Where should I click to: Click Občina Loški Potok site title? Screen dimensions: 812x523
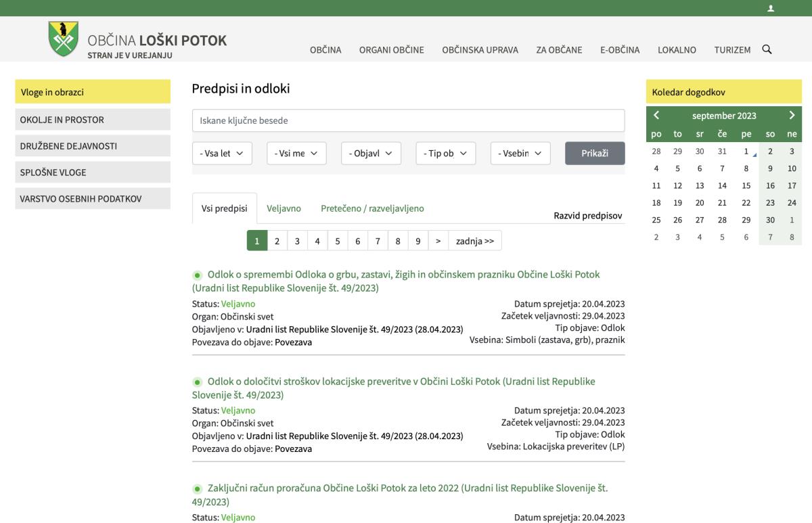pyautogui.click(x=157, y=40)
